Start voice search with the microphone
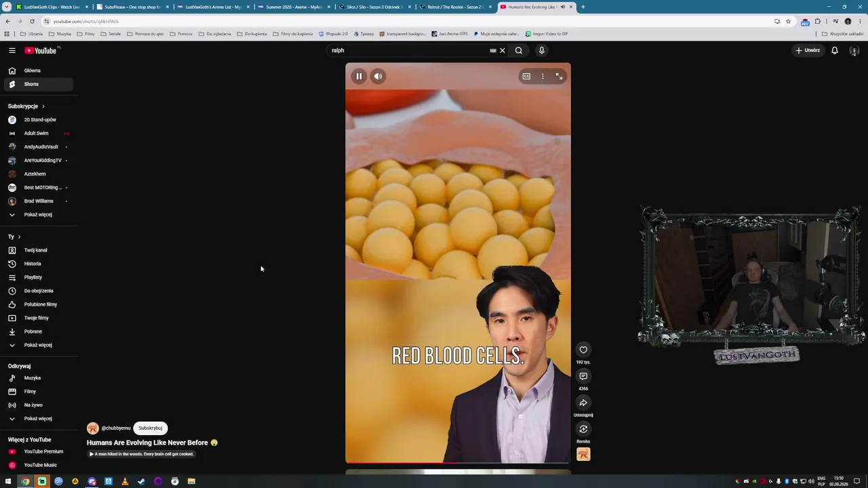The image size is (868, 488). (x=541, y=50)
